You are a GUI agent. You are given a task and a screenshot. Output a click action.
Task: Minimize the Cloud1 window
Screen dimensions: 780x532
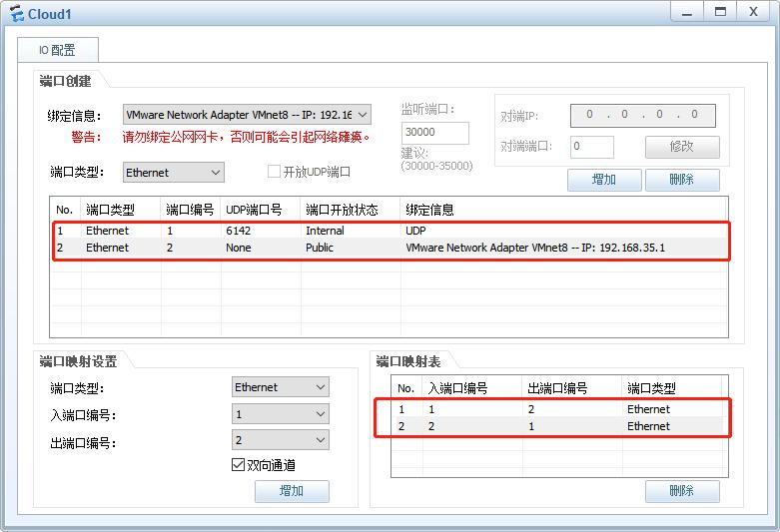pyautogui.click(x=684, y=11)
